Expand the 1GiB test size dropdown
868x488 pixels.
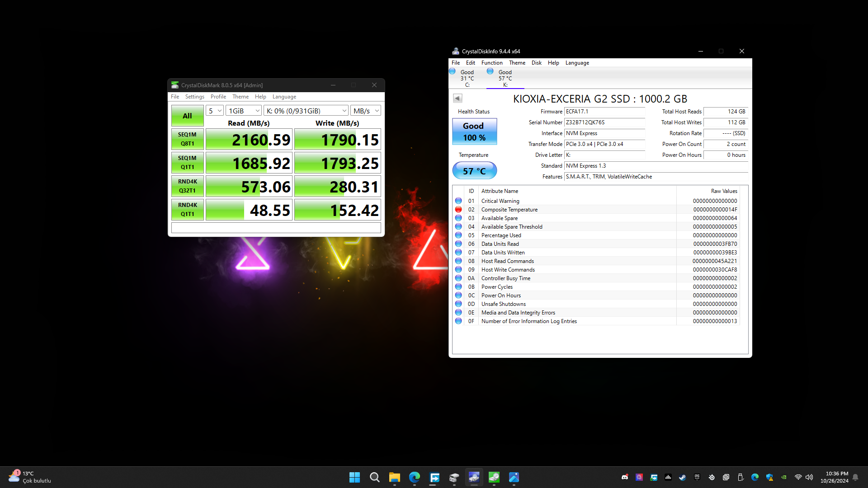[244, 111]
